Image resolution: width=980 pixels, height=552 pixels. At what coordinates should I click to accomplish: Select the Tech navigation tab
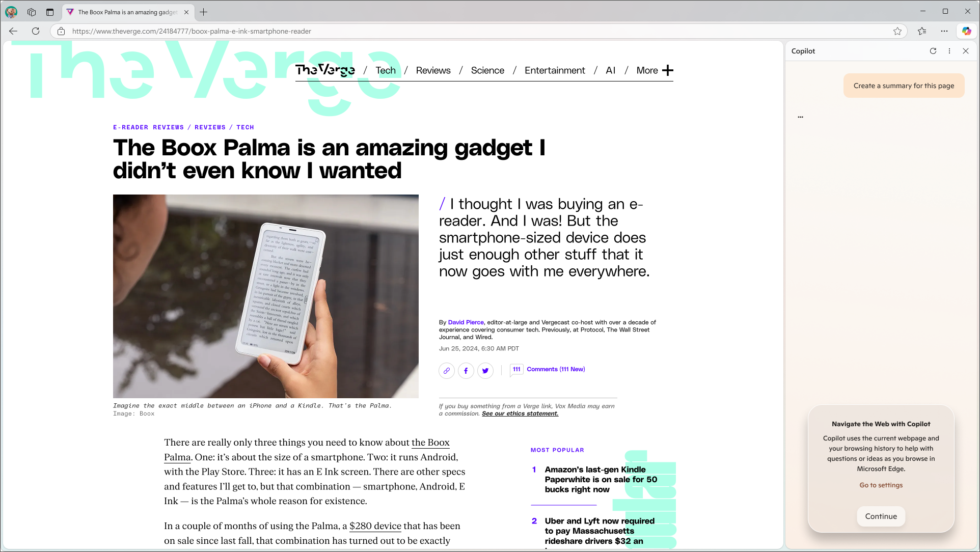(x=386, y=70)
